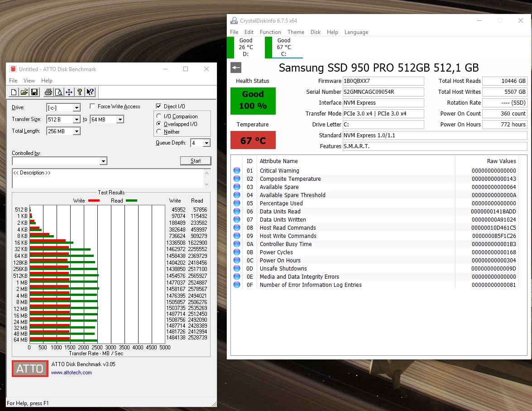532x411 pixels.
Task: Activate the context help arrow-question icon
Action: coord(90,92)
